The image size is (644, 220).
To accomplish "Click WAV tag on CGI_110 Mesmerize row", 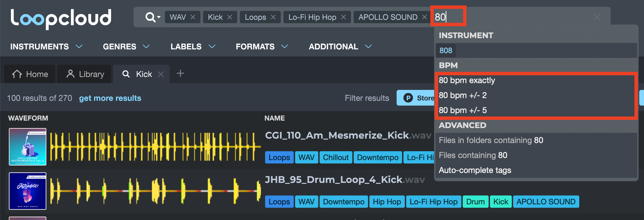I will (307, 157).
